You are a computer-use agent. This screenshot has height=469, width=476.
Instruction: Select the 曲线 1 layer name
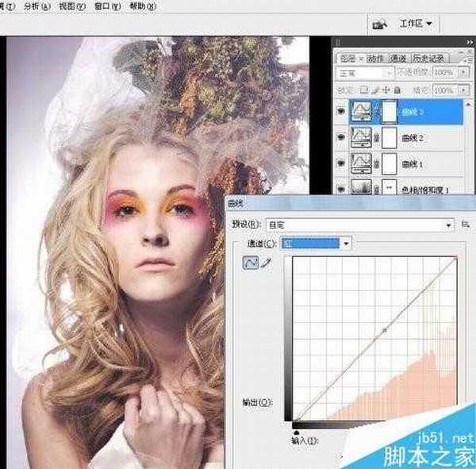(413, 164)
